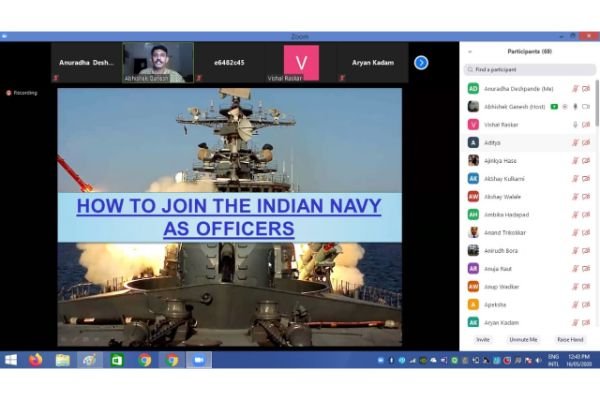
Task: Click muted mic icon on e6482c45 video tile
Action: (199, 78)
